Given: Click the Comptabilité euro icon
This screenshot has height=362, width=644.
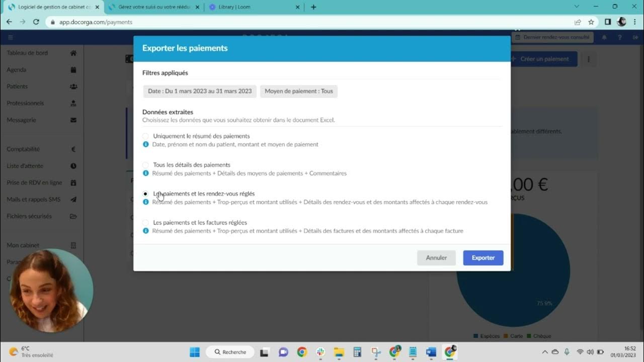Looking at the screenshot, I should pyautogui.click(x=73, y=149).
